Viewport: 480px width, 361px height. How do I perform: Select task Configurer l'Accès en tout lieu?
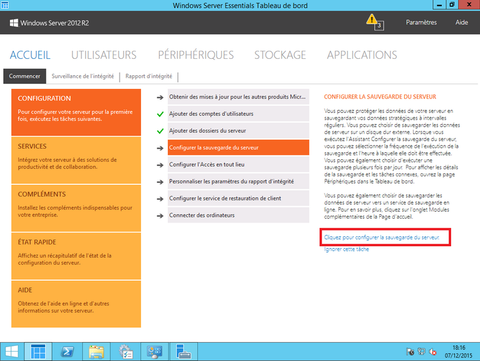coord(238,165)
